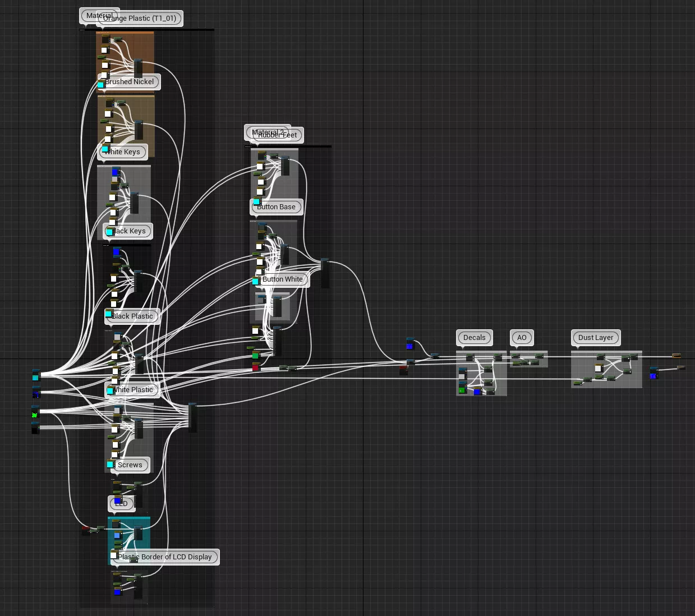Click the Decals comment bubble

pos(474,338)
